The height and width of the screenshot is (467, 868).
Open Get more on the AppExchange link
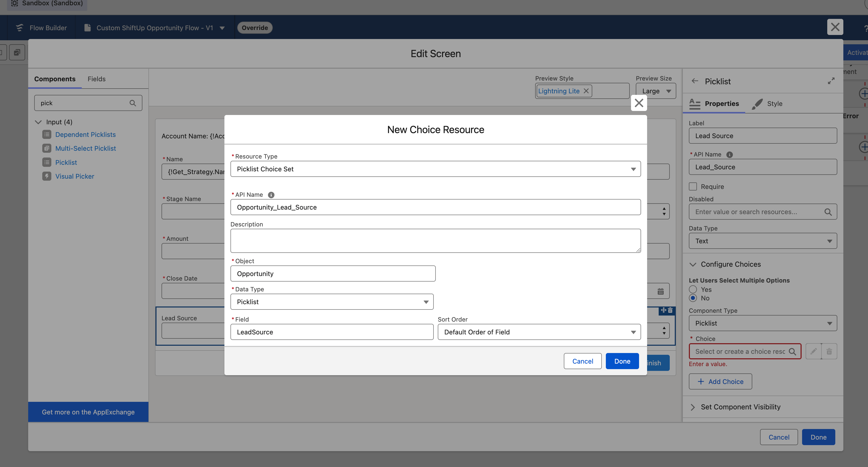[88, 412]
